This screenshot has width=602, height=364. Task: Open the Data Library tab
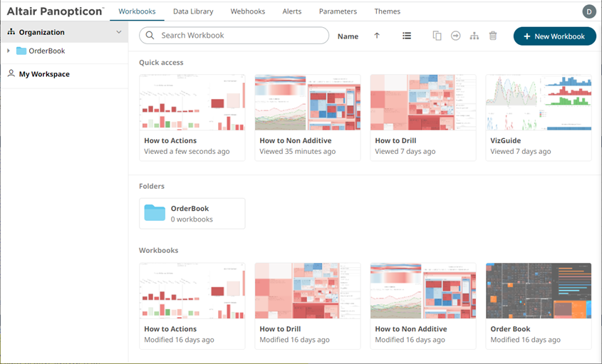click(x=193, y=11)
